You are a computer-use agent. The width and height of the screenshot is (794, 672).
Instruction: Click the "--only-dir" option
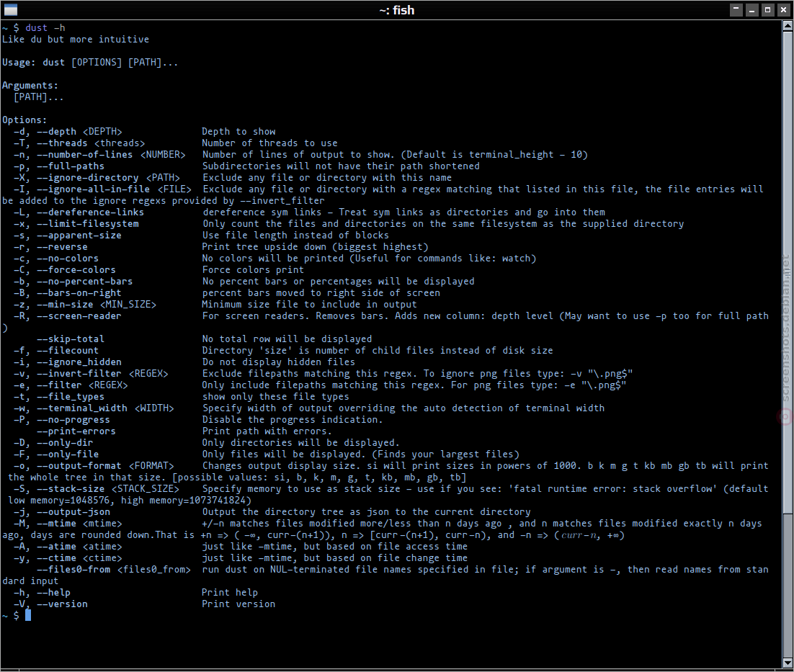[65, 443]
